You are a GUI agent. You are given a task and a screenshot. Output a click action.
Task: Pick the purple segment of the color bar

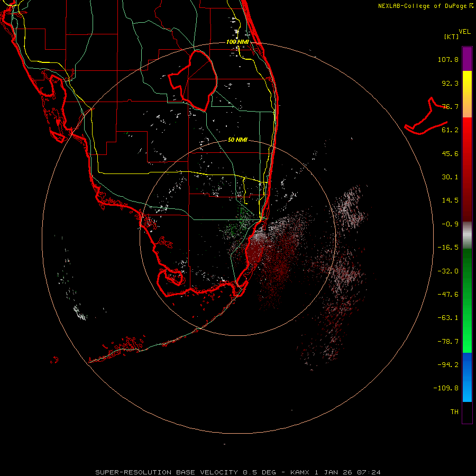(x=467, y=59)
